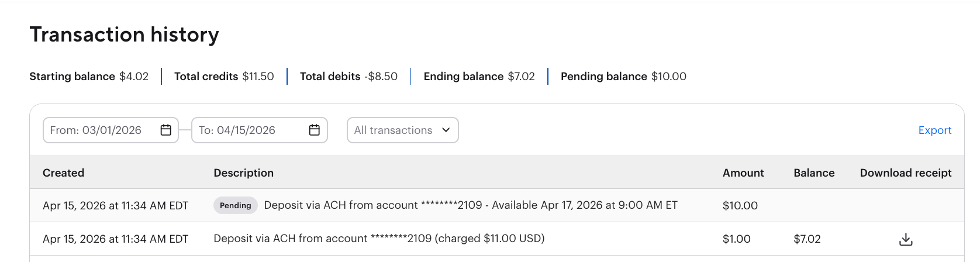Open the From date calendar icon
The image size is (980, 262).
[x=165, y=130]
